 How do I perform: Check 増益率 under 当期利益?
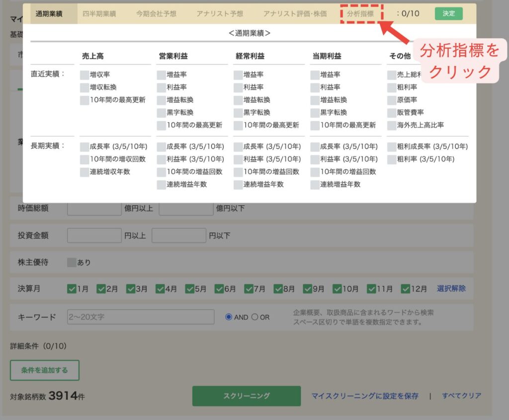coord(315,75)
